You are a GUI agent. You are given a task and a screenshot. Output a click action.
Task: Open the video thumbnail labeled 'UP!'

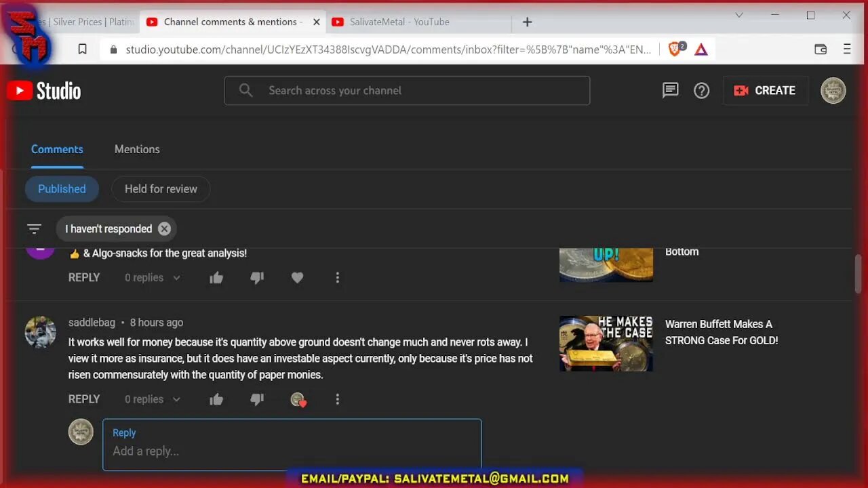[x=606, y=265]
